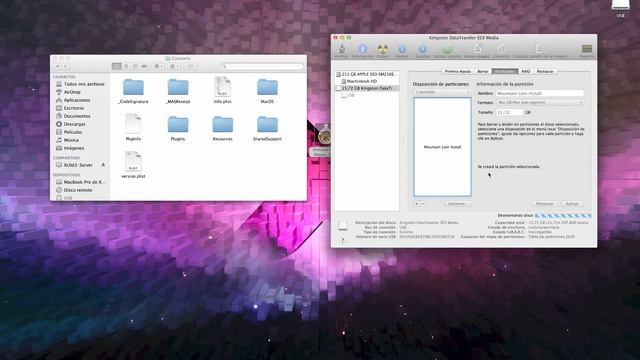640x360 pixels.
Task: Eject XcOd3-Server in Finder sidebar
Action: point(103,165)
